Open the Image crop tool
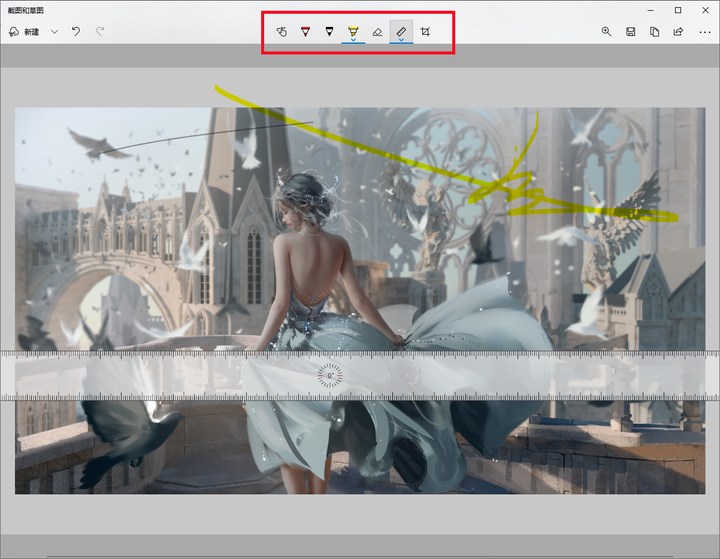Image resolution: width=720 pixels, height=559 pixels. pos(425,32)
